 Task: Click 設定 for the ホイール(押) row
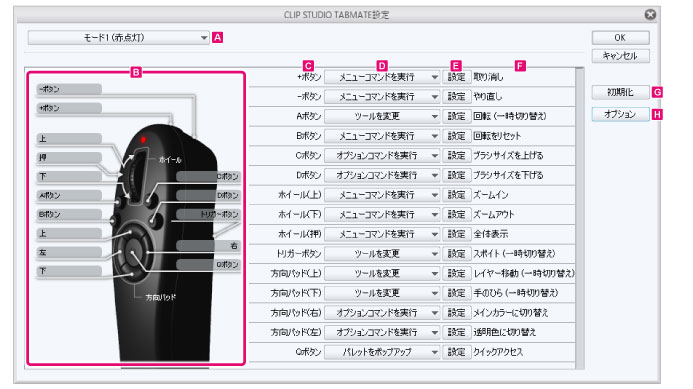[x=457, y=234]
